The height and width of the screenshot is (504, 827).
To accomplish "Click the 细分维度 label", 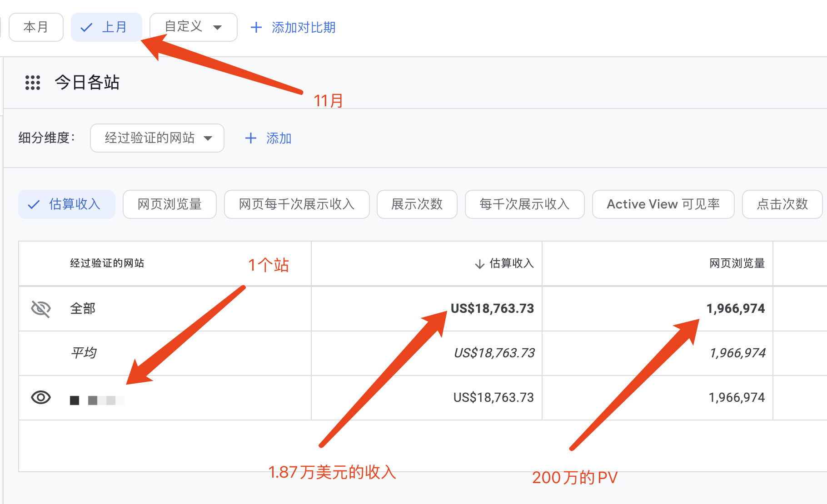I will (x=47, y=138).
